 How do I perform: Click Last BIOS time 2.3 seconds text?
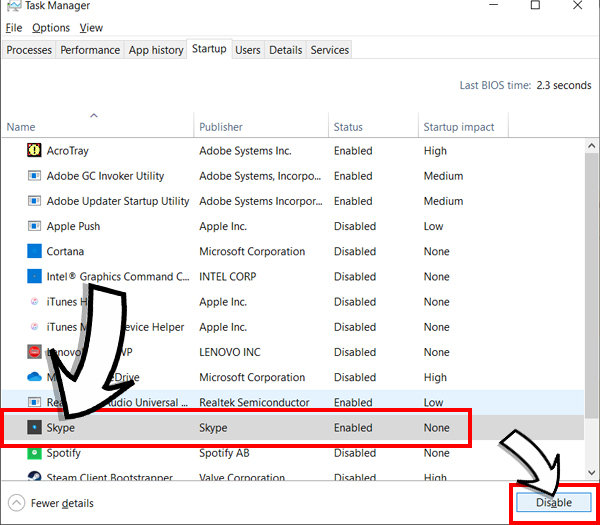(525, 85)
